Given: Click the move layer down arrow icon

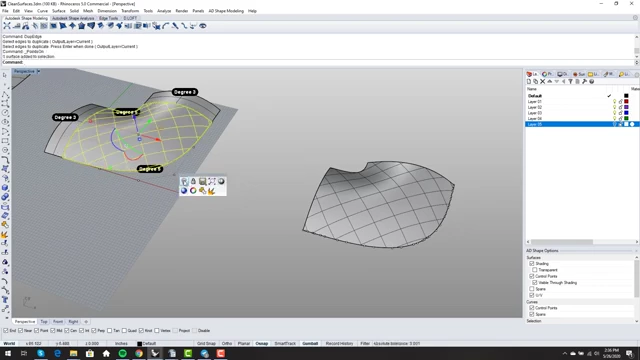Looking at the screenshot, I should [556, 82].
